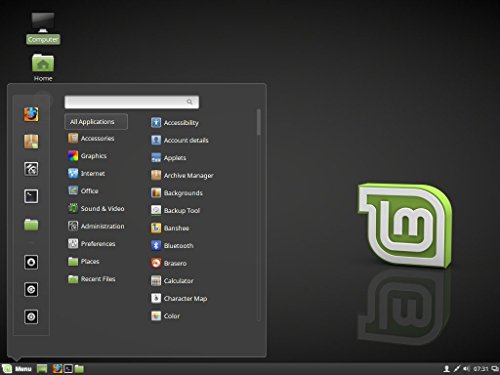This screenshot has width=500, height=375.
Task: Select the Accessories category
Action: coord(91,138)
